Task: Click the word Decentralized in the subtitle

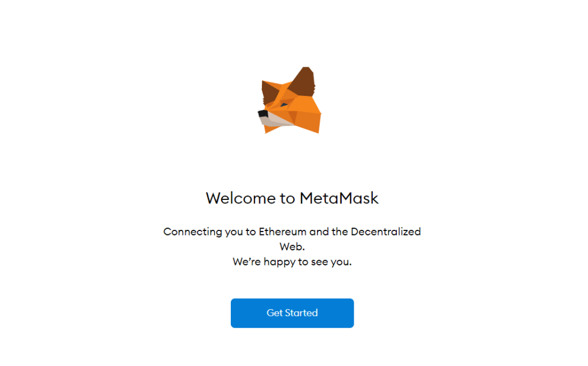Action: tap(385, 232)
